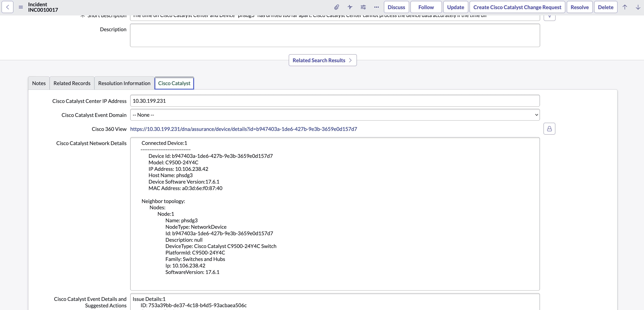Click into the Description text area
This screenshot has height=310, width=644.
[335, 35]
